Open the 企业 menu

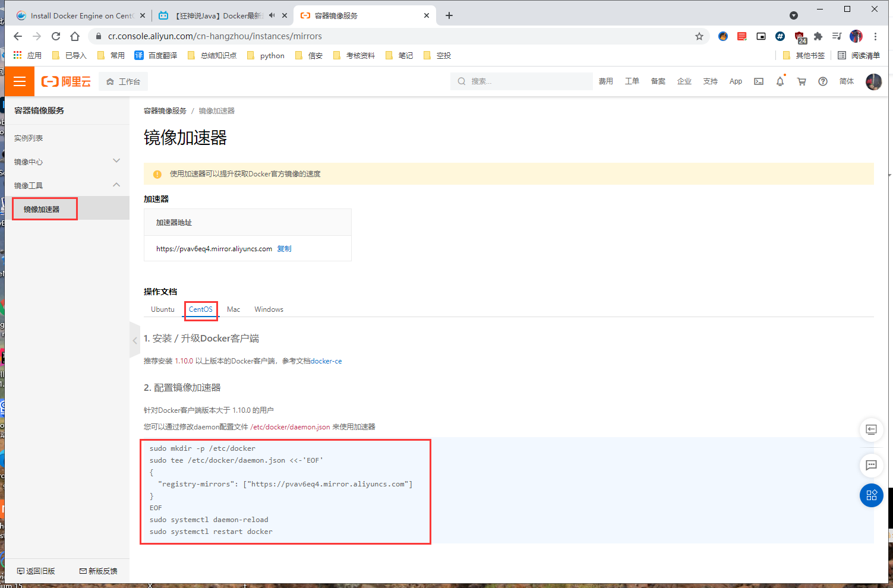pyautogui.click(x=684, y=81)
